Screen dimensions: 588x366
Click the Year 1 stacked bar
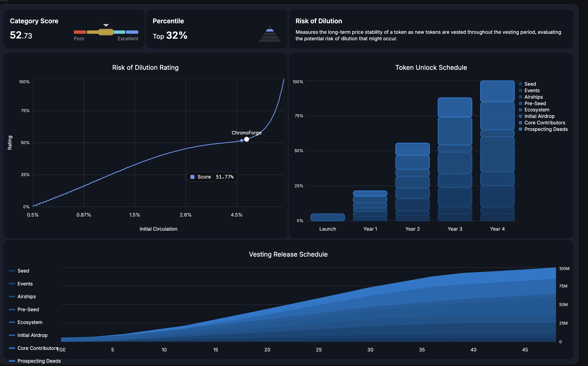click(x=370, y=206)
